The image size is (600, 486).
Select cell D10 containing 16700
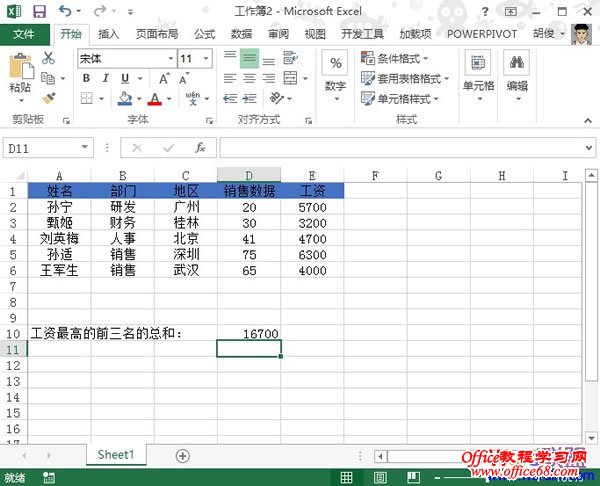tap(249, 333)
